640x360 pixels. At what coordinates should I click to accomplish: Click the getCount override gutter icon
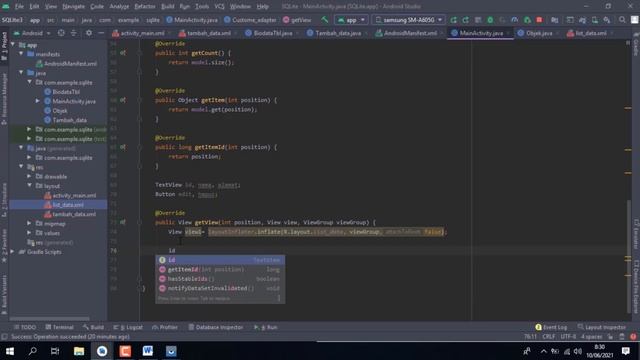123,53
